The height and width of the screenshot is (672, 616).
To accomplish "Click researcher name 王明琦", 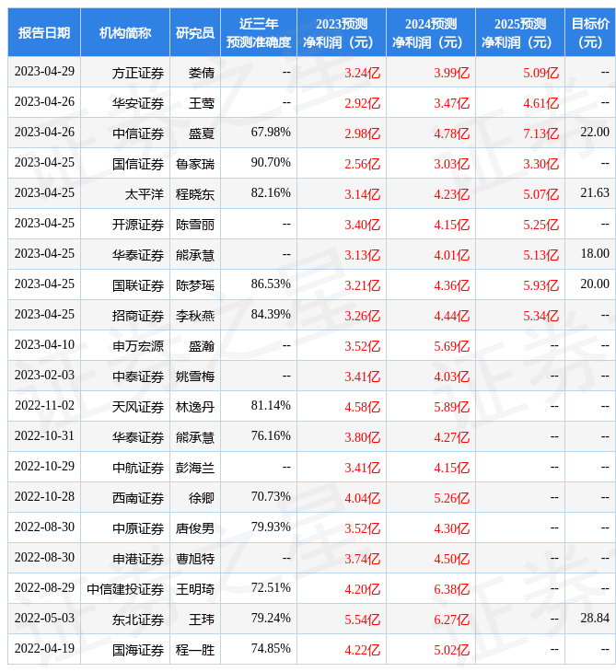I will point(195,589).
